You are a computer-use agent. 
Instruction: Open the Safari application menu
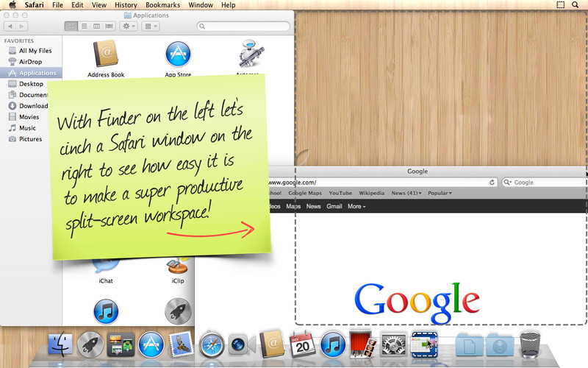click(x=34, y=5)
